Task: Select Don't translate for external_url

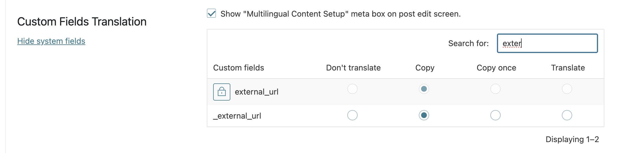Action: (352, 89)
